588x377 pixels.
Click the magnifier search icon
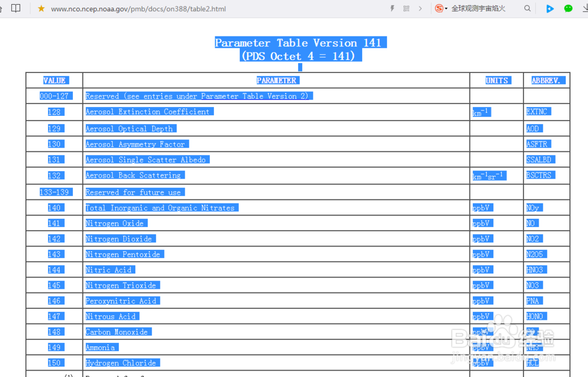(527, 8)
